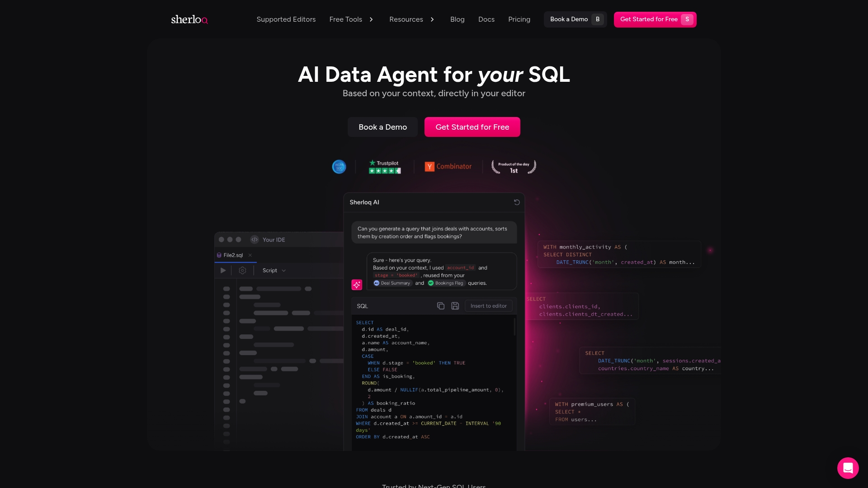
Task: Expand the Free Tools menu
Action: (351, 19)
